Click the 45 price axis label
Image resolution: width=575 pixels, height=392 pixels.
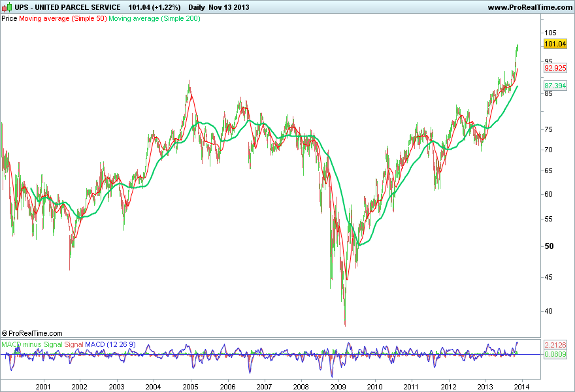pos(549,277)
